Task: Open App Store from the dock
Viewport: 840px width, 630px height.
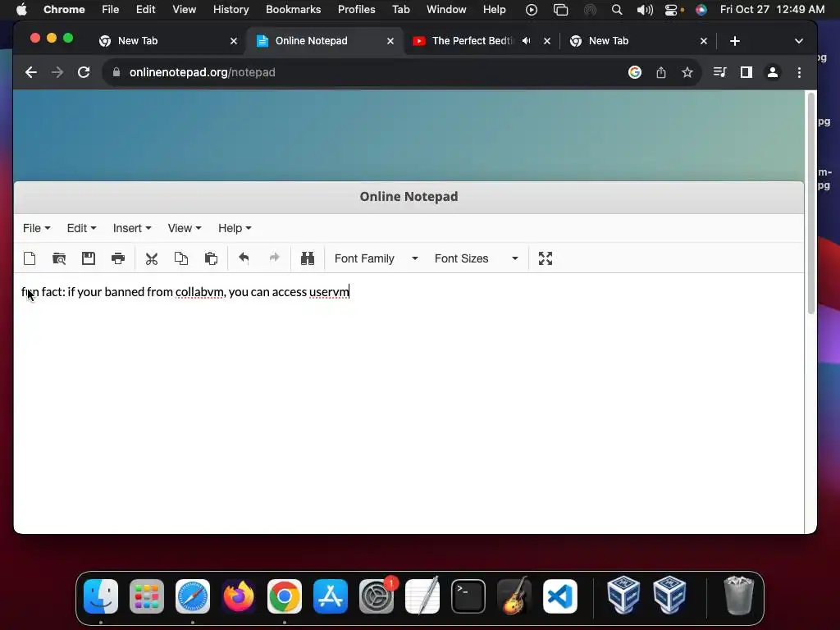Action: [331, 596]
